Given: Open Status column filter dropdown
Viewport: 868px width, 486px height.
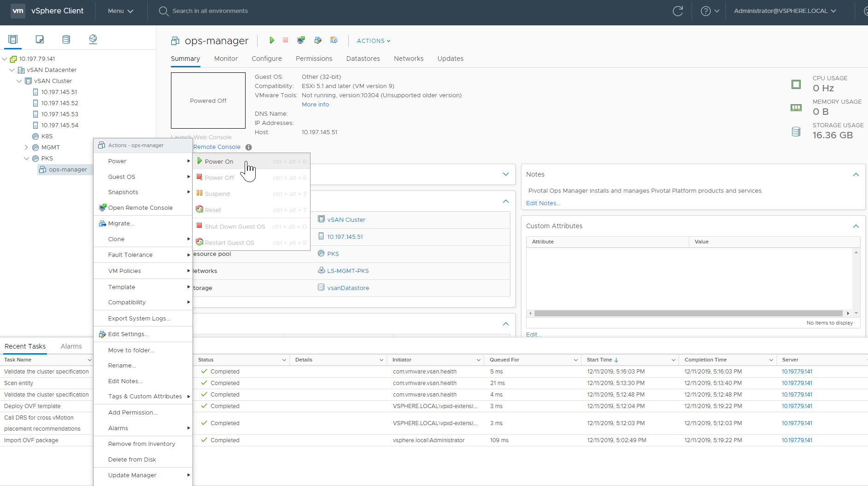Looking at the screenshot, I should point(284,360).
